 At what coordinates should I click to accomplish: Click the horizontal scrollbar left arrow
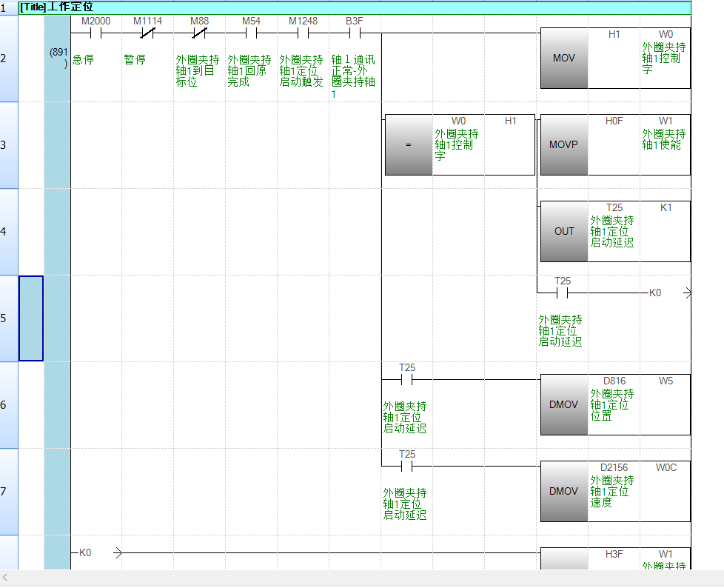(x=6, y=578)
